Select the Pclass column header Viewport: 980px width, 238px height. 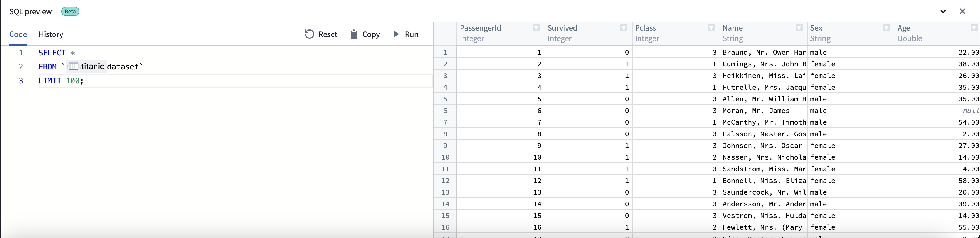[675, 33]
